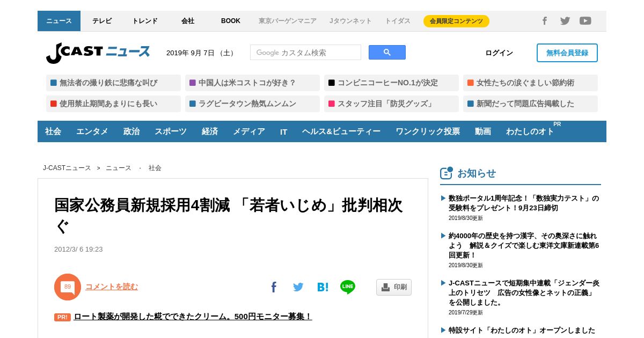The width and height of the screenshot is (644, 338).
Task: Open the 特設サイト「わたしのオト」 notice
Action: (x=522, y=330)
